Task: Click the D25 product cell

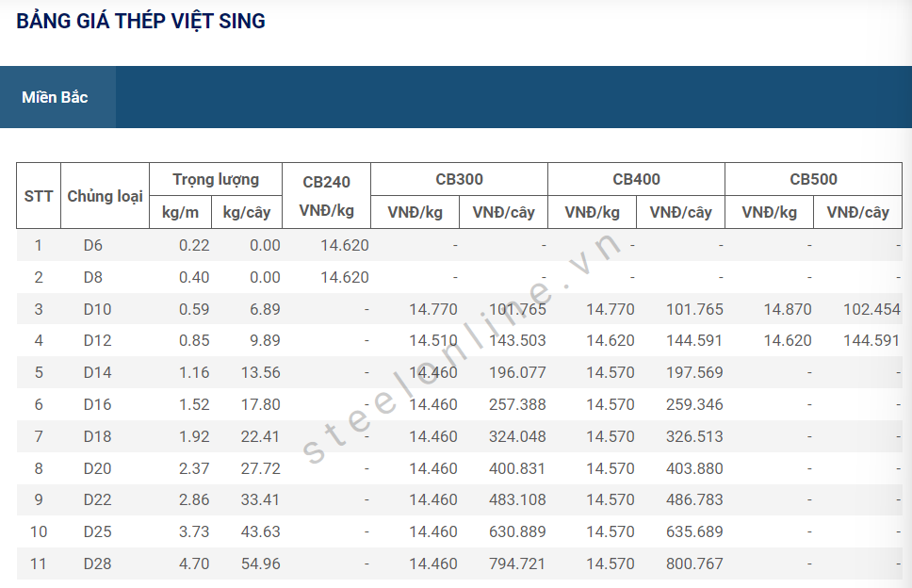Action: (97, 531)
